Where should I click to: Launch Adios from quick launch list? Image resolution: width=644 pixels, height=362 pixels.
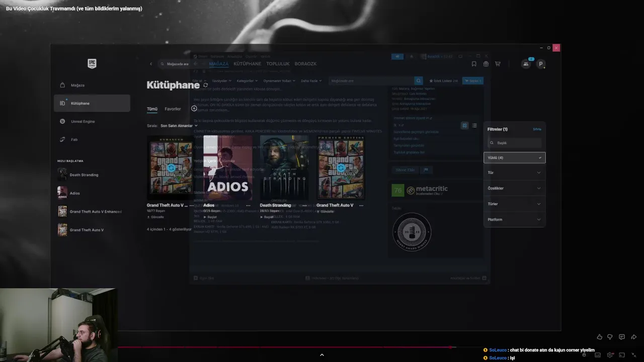tap(69, 193)
